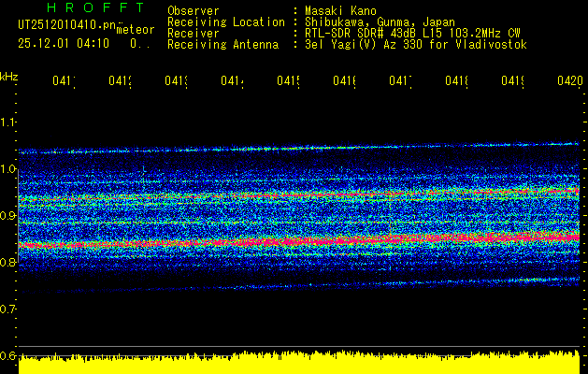Click the 1.0 frequency axis tick
The image size is (588, 374).
click(8, 169)
